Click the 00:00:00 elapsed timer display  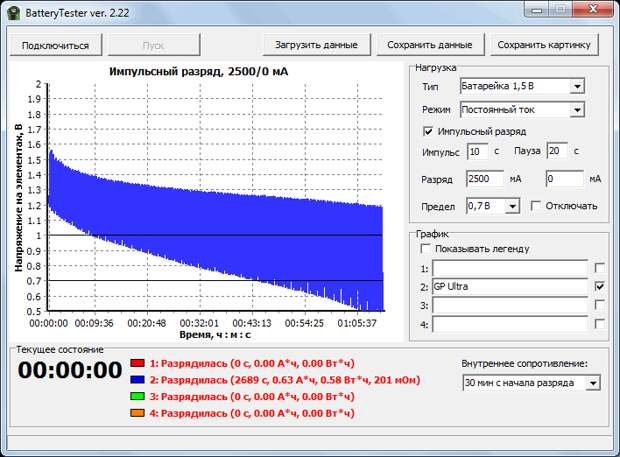tap(70, 370)
